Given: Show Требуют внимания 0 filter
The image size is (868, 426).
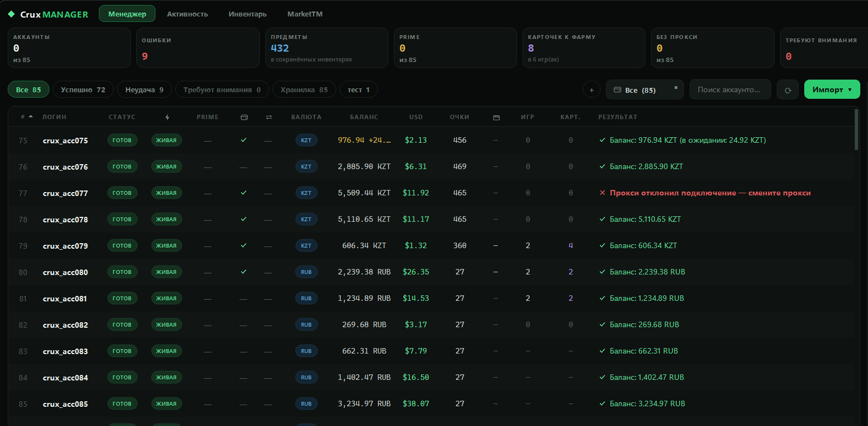Looking at the screenshot, I should 222,89.
